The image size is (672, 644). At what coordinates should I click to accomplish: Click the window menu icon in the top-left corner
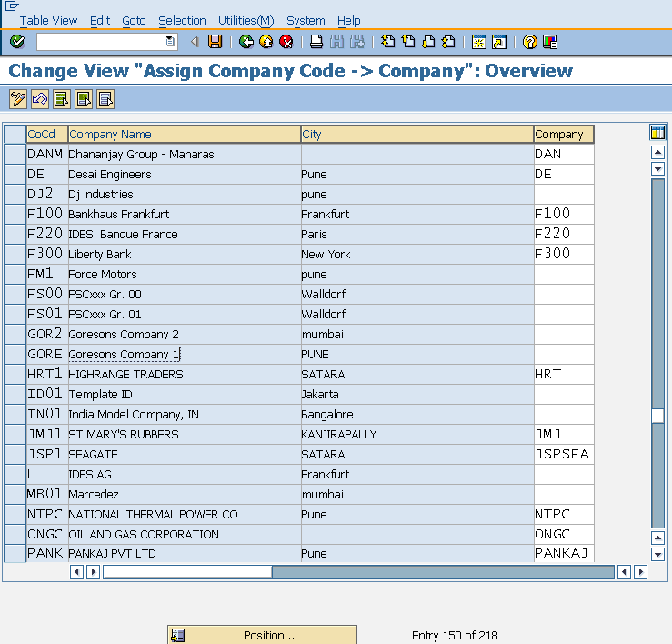coord(12,6)
